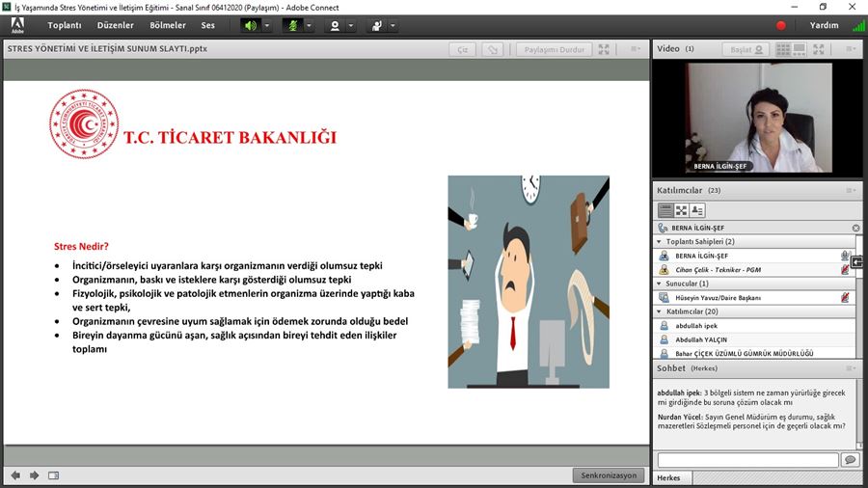Click the send chat message icon
Viewport: 868px width, 488px height.
(850, 460)
